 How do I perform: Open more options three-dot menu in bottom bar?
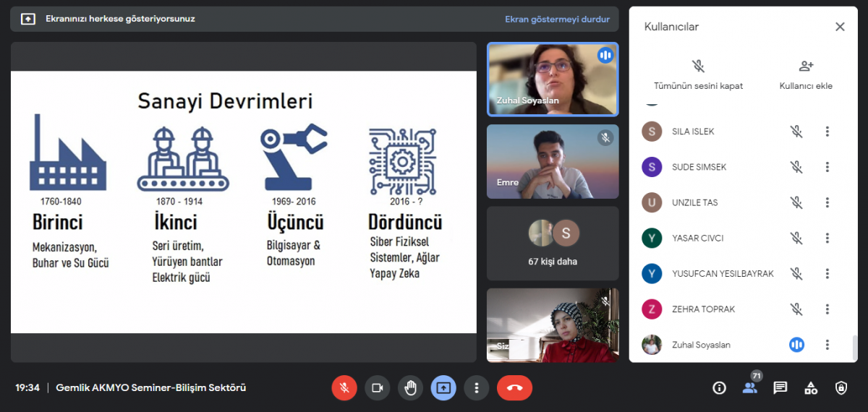[x=476, y=388]
